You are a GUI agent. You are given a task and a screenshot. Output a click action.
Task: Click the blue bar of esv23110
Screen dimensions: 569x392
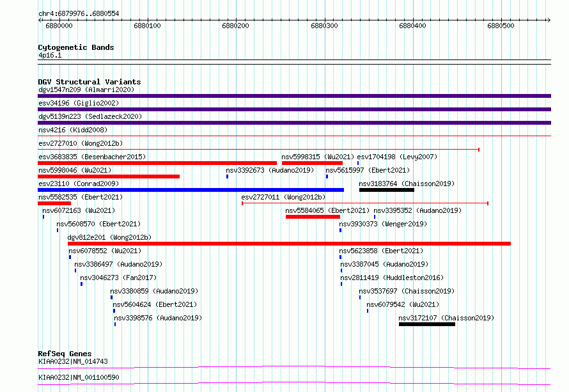(x=191, y=190)
